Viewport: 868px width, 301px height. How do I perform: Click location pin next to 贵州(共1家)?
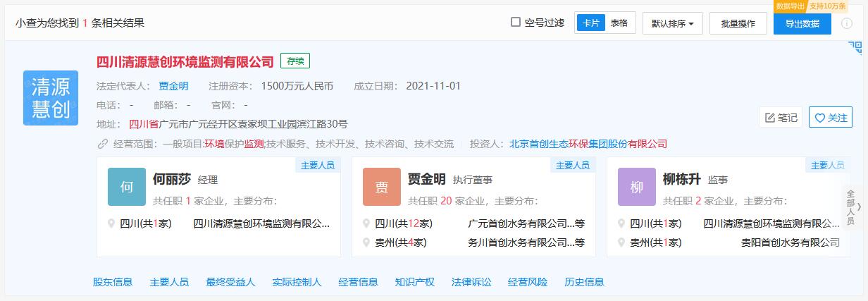[x=621, y=242]
